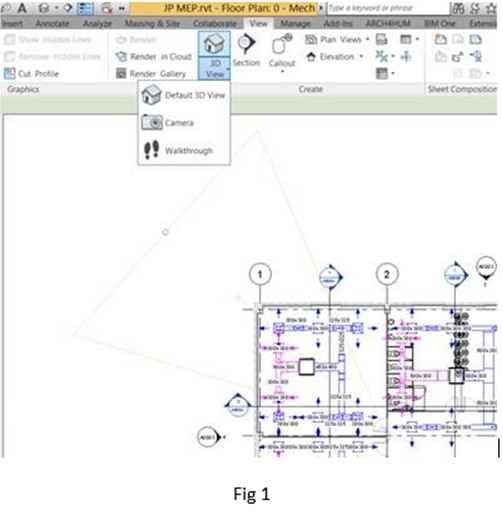Image resolution: width=503 pixels, height=514 pixels.
Task: Choose Default 3D View from dropdown
Action: pos(184,95)
